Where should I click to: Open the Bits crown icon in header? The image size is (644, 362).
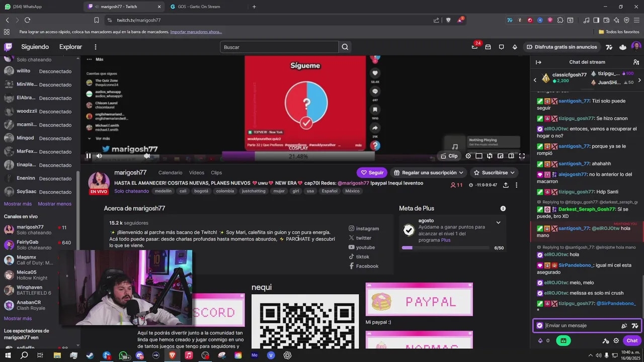[x=515, y=47]
